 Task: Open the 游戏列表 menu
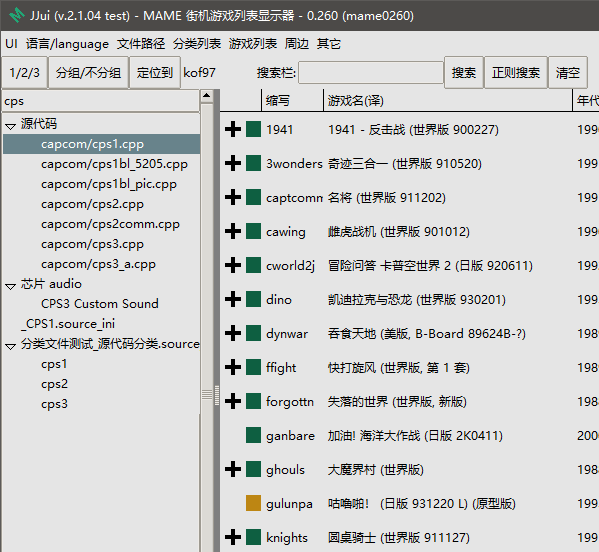[x=253, y=44]
